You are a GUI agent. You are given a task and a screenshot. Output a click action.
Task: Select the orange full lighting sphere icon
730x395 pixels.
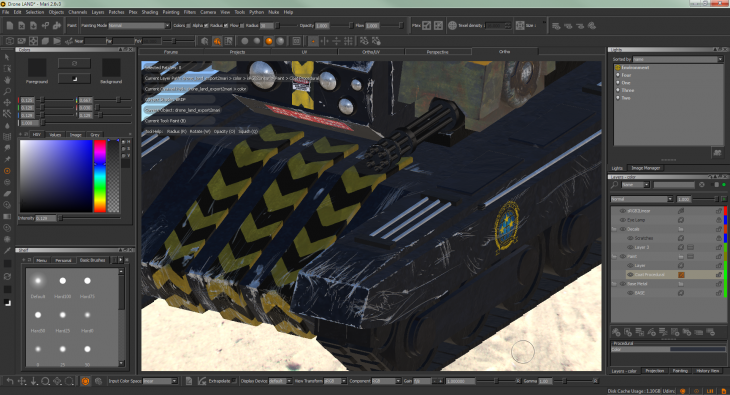[269, 41]
